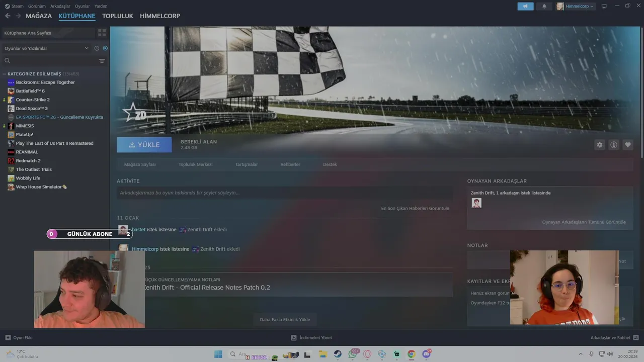Screen dimensions: 644x362
Task: Switch to the MAĞAZA tab
Action: tap(39, 16)
